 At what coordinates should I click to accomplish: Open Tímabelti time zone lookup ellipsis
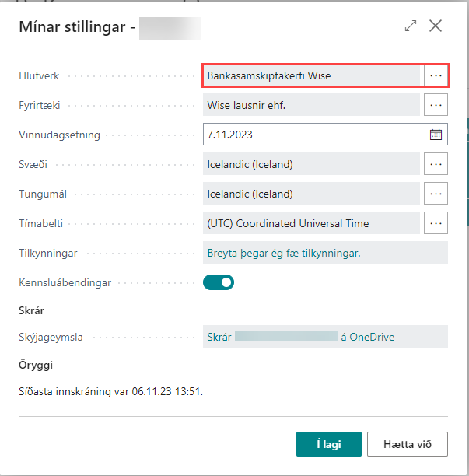click(436, 223)
